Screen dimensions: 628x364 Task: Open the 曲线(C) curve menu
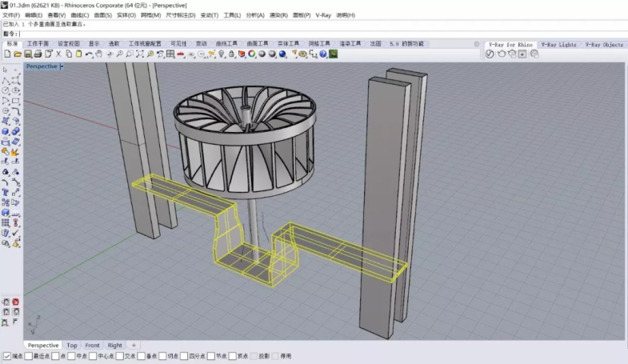pos(79,15)
